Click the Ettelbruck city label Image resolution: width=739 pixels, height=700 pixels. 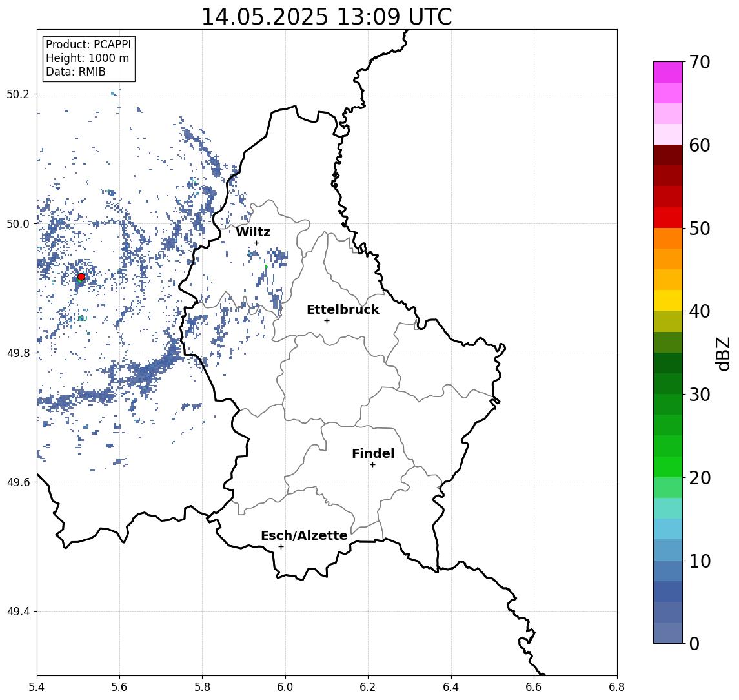tap(343, 309)
